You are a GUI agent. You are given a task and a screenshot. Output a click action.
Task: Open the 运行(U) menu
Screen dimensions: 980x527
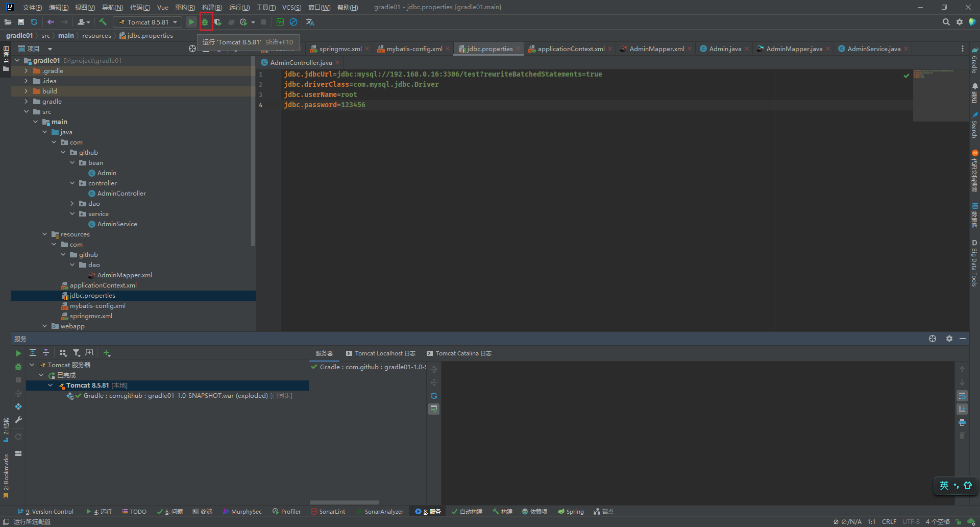(x=239, y=7)
